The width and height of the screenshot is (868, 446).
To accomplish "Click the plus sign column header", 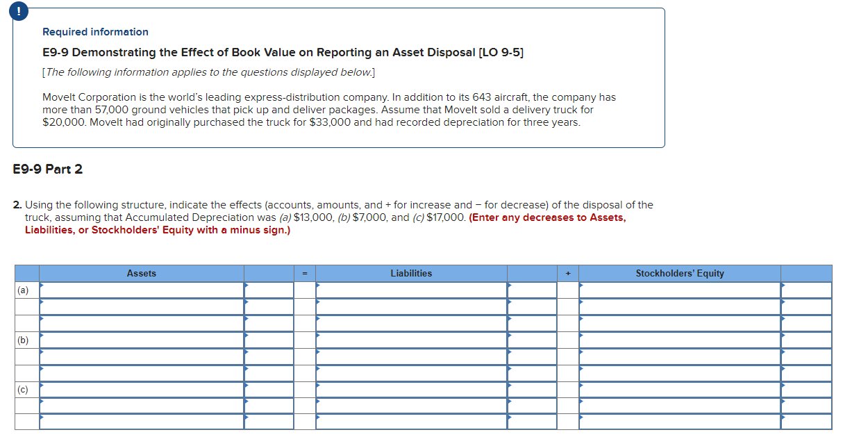I will (567, 273).
